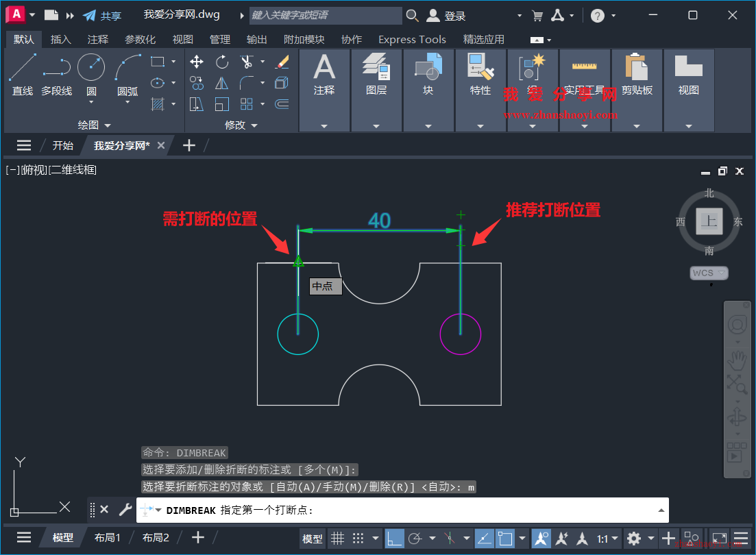This screenshot has height=555, width=756.
Task: Toggle polar tracking in status bar
Action: (x=415, y=538)
